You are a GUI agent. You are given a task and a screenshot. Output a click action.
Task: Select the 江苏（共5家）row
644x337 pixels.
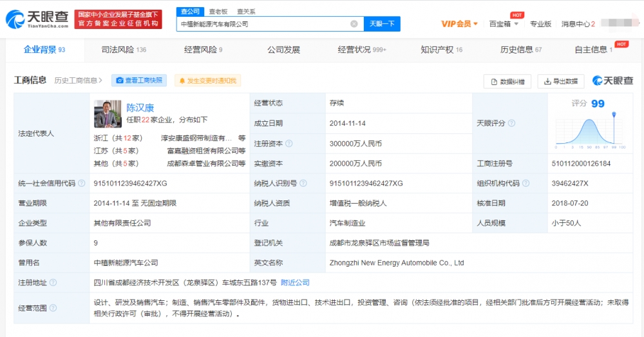pyautogui.click(x=169, y=151)
